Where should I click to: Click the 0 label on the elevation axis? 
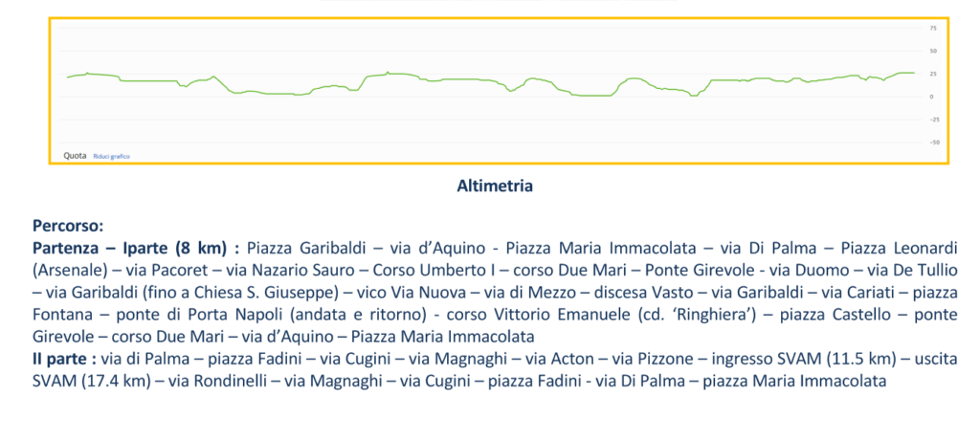pyautogui.click(x=931, y=97)
